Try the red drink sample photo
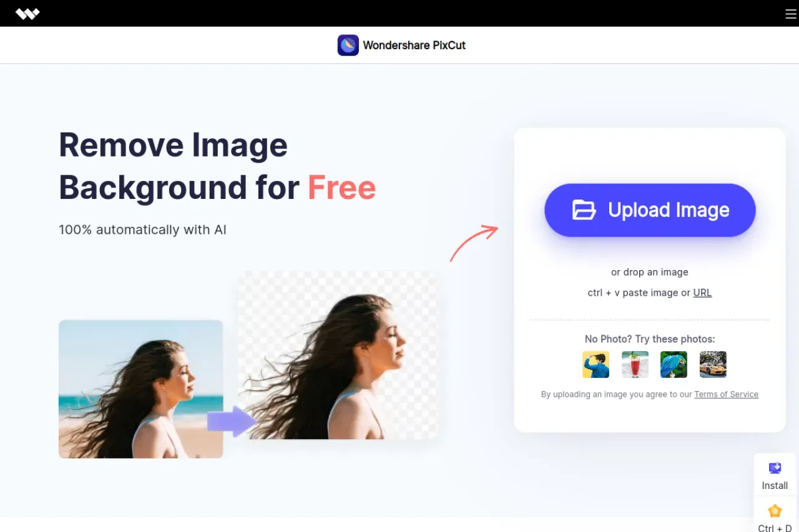The height and width of the screenshot is (532, 799). click(635, 364)
